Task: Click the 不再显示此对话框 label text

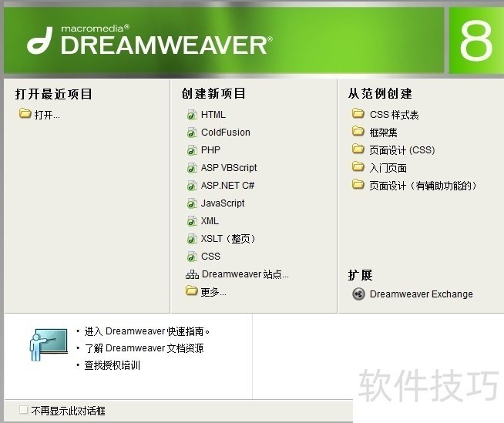Action: click(x=68, y=411)
